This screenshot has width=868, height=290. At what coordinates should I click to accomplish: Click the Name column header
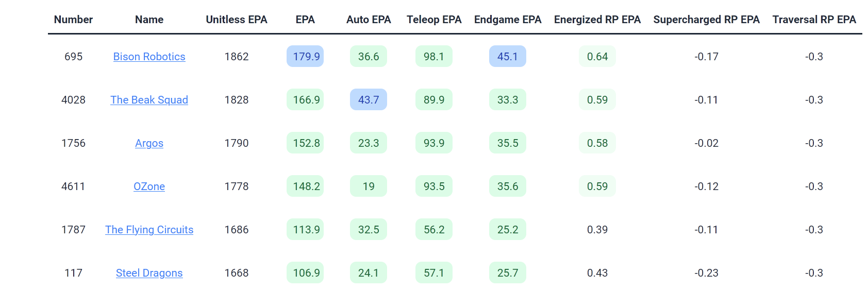click(149, 20)
